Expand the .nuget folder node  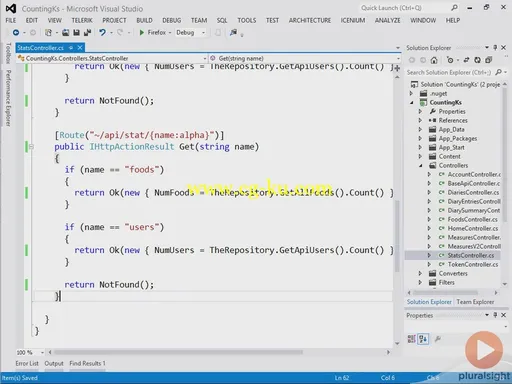pyautogui.click(x=411, y=94)
